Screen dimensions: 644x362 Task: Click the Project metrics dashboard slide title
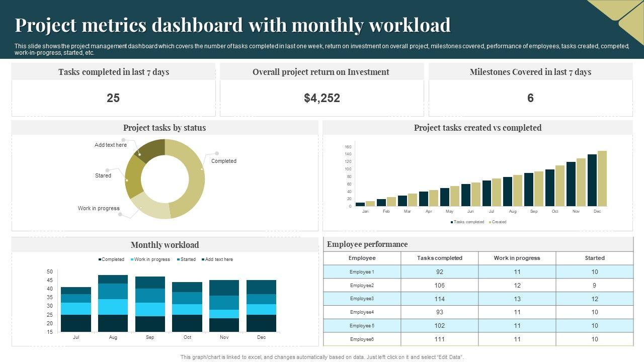pyautogui.click(x=232, y=25)
